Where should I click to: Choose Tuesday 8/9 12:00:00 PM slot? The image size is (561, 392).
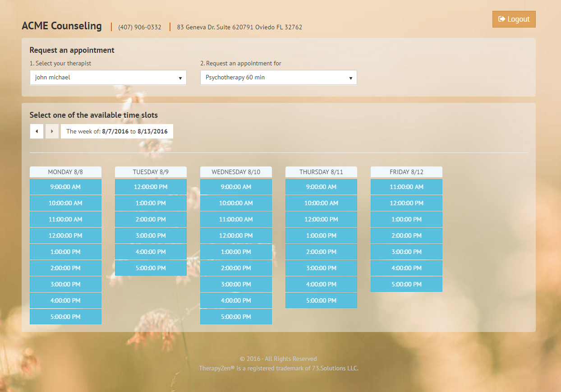coord(151,187)
